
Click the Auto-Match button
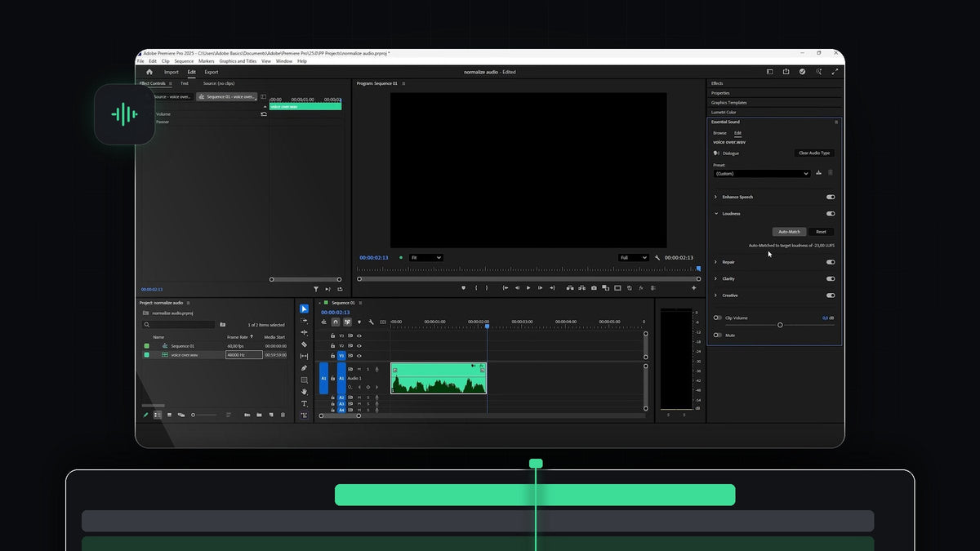click(x=790, y=232)
